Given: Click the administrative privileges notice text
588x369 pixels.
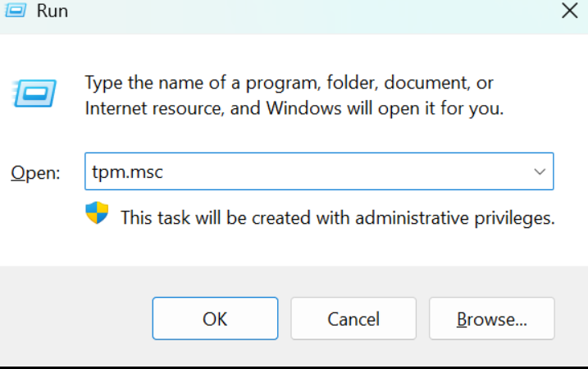Looking at the screenshot, I should click(x=338, y=218).
